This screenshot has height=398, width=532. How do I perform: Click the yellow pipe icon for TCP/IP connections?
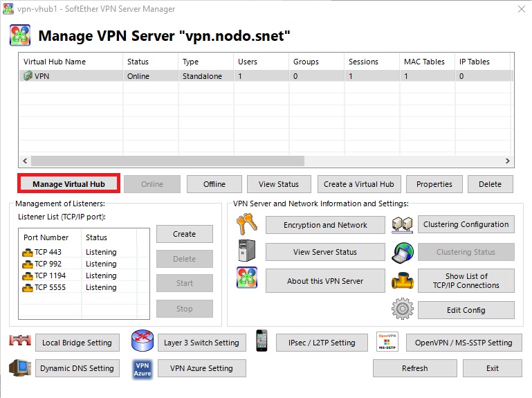403,281
